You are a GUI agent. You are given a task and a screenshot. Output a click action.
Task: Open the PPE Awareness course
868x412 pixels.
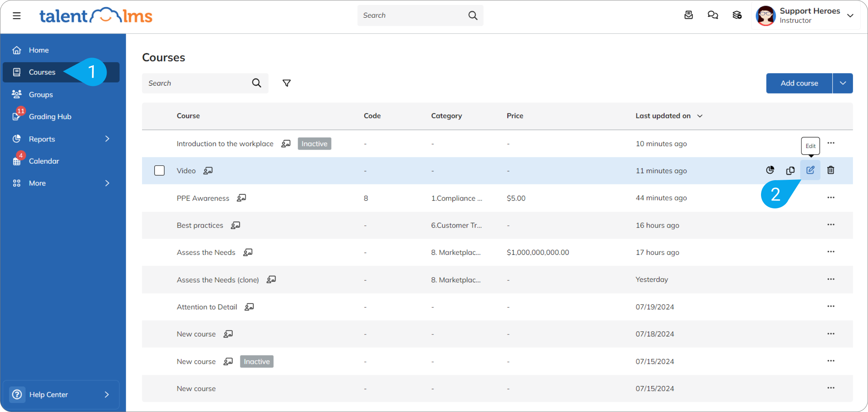click(203, 198)
